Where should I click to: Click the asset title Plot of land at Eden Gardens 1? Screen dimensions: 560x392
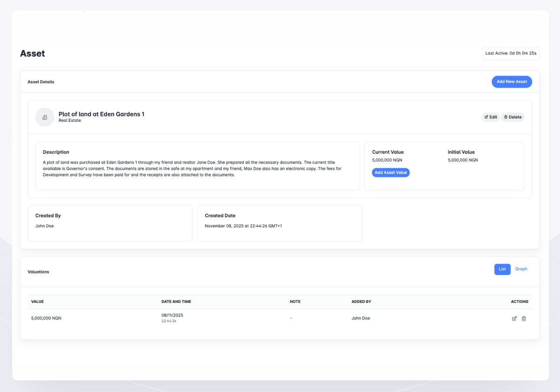pos(101,114)
